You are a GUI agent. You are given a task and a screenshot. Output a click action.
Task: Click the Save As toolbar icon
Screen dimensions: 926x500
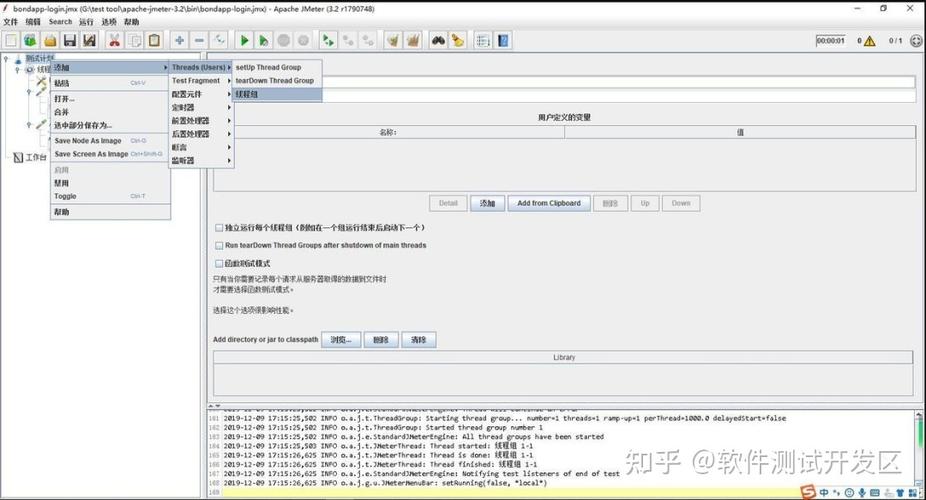coord(89,40)
